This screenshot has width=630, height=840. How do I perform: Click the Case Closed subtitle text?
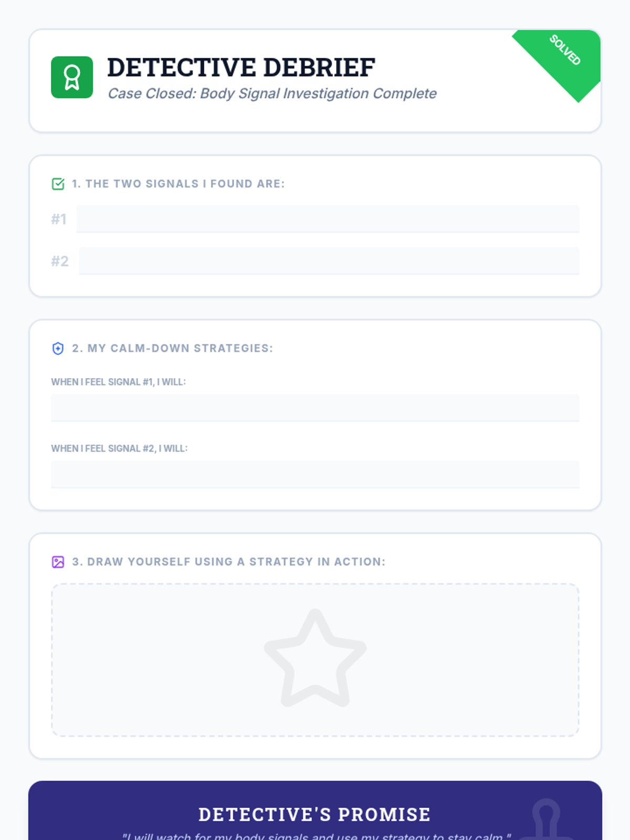click(x=272, y=93)
